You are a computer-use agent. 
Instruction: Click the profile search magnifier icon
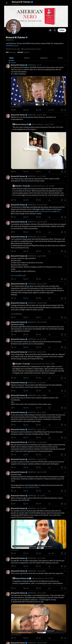(x=55, y=30)
